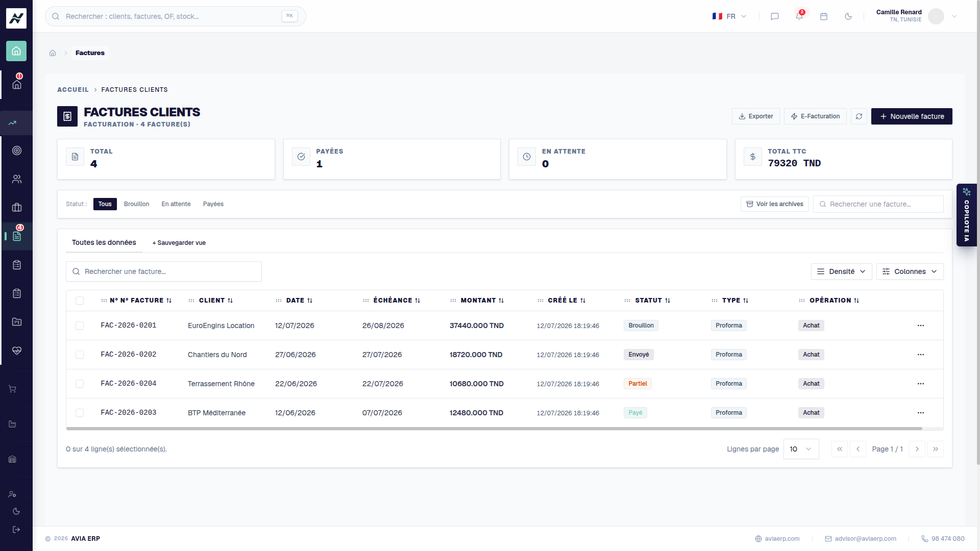Viewport: 980px width, 551px height.
Task: Click the Nouvelle facture button
Action: pos(912,116)
